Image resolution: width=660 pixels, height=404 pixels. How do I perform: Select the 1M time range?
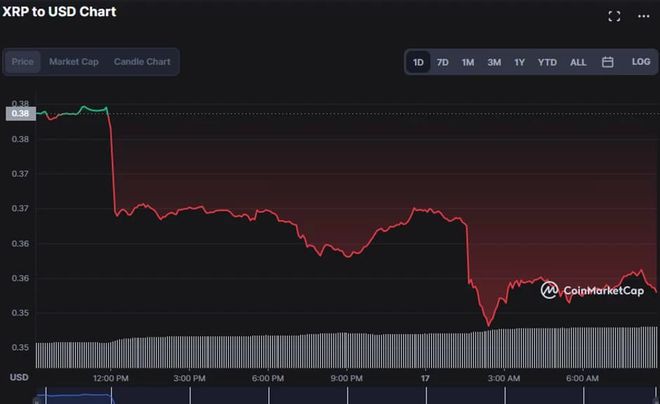click(x=468, y=62)
